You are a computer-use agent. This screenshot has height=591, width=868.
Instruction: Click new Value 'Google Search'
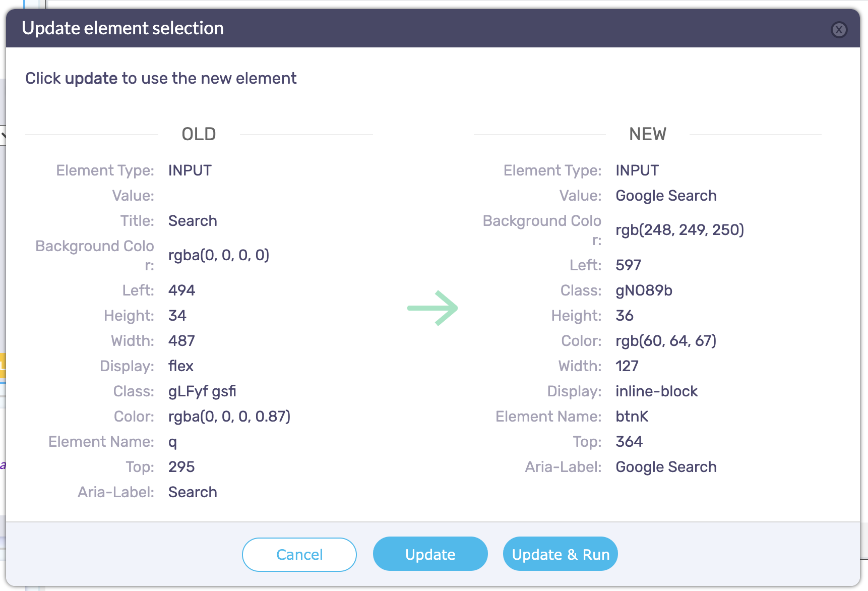pyautogui.click(x=666, y=196)
